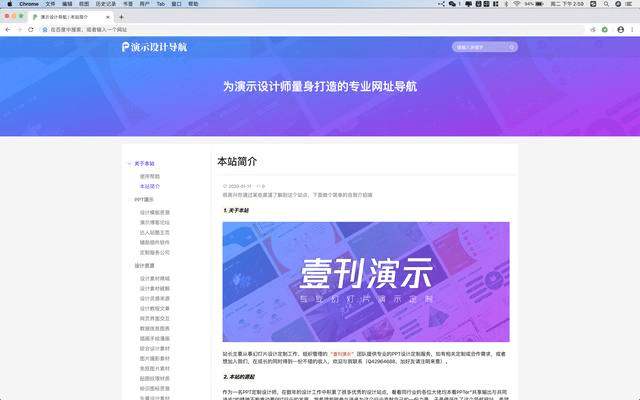Click the menu bar clock showing 周二 下午
Image resolution: width=640 pixels, height=400 pixels.
(x=567, y=4)
